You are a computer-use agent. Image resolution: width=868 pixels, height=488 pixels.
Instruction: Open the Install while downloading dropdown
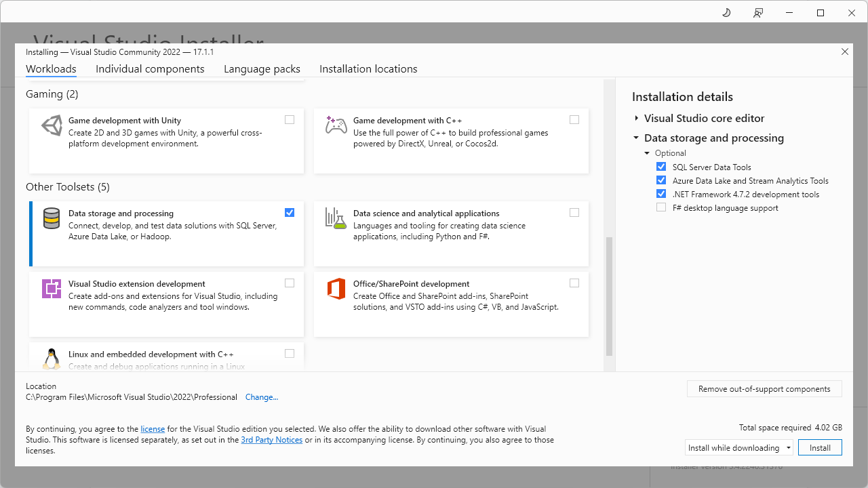[739, 447]
